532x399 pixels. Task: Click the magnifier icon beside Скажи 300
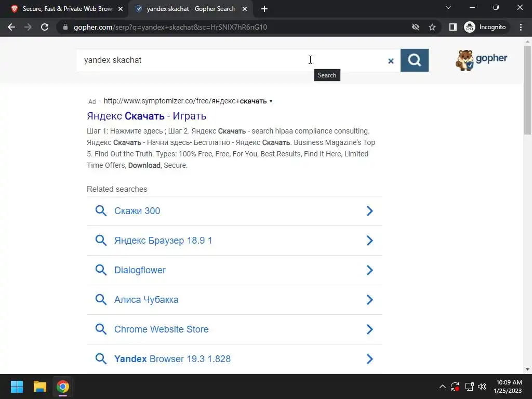tap(101, 211)
